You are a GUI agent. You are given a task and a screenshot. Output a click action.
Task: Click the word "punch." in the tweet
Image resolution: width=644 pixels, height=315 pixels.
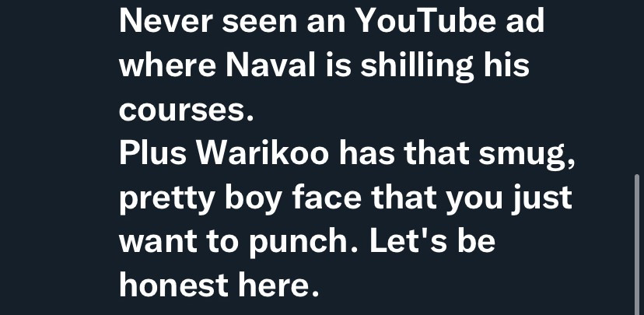click(x=304, y=244)
